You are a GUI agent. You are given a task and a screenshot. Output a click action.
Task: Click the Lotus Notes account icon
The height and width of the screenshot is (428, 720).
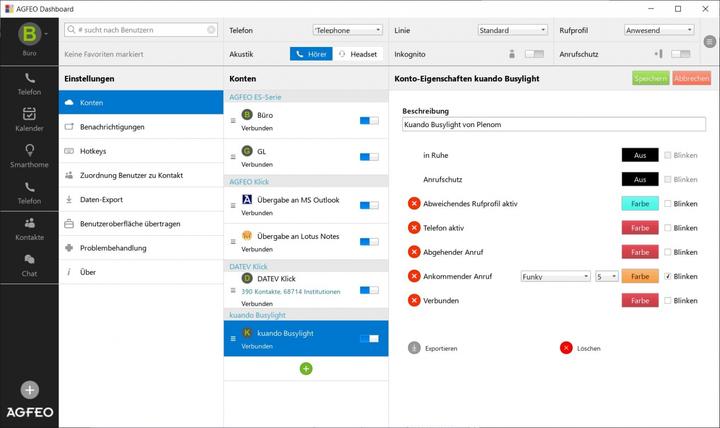(x=247, y=236)
